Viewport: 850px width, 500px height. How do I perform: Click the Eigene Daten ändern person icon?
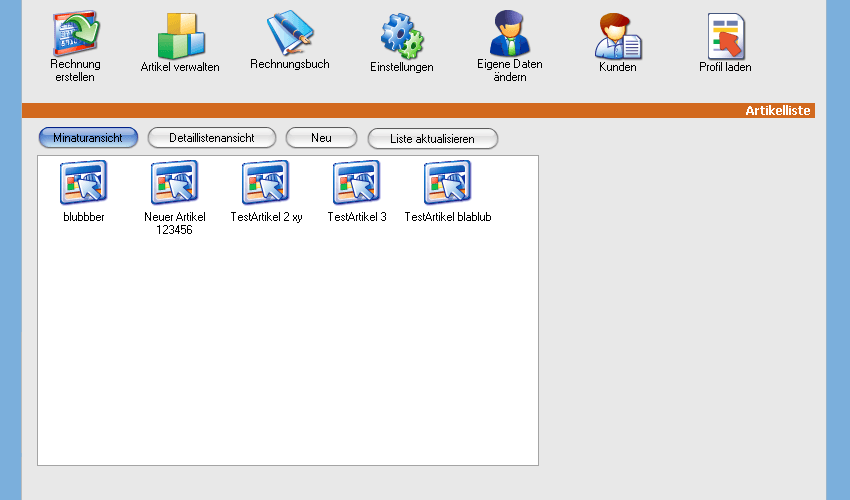click(510, 33)
